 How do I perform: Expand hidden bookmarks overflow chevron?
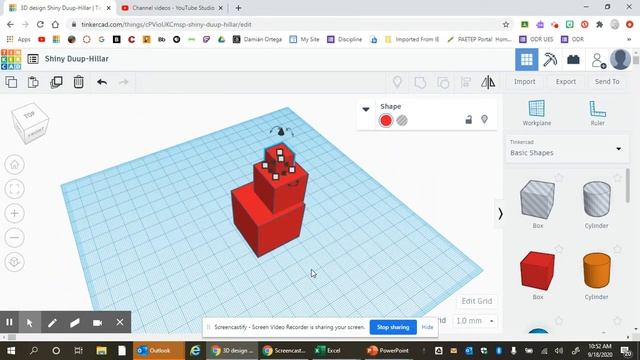pos(629,39)
